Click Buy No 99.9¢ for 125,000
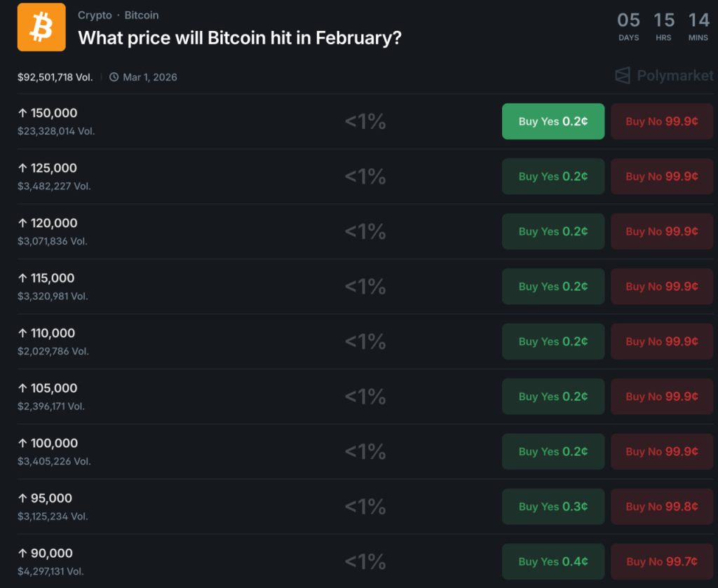Viewport: 718px width, 588px height. click(661, 176)
